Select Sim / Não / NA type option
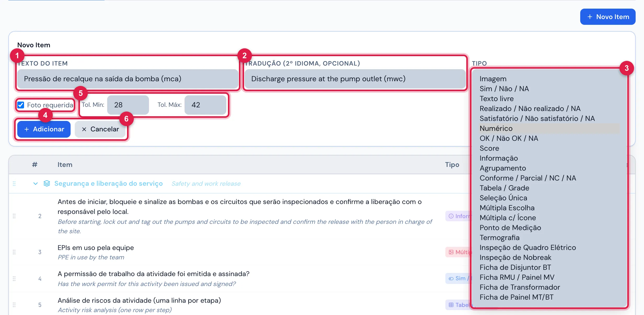The width and height of the screenshot is (644, 315). [x=549, y=89]
